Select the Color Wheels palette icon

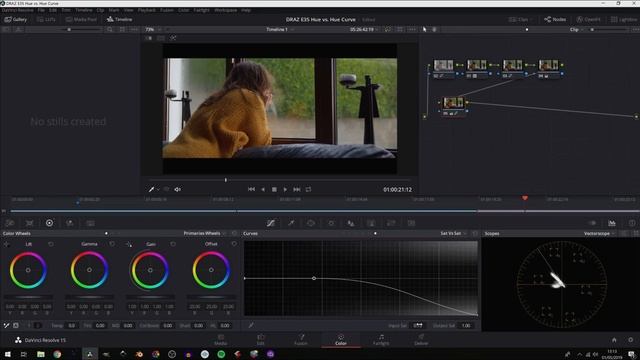point(49,223)
